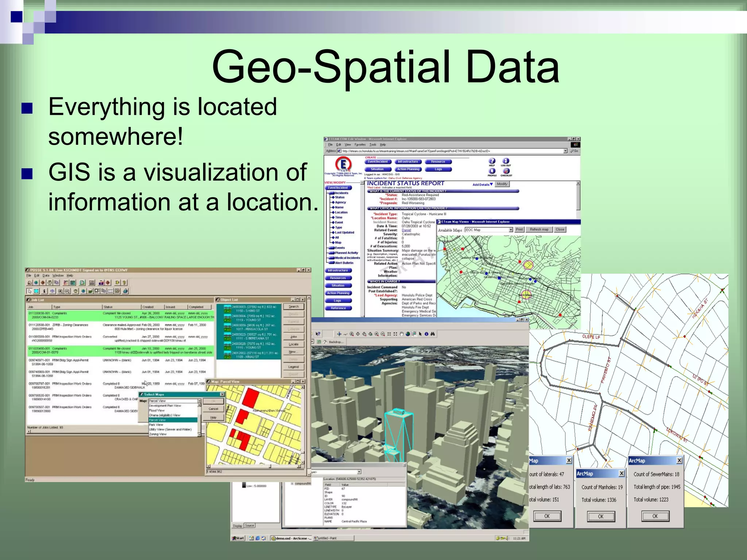Click the IE address URL field
Viewport: 747px width, 560px height.
pos(450,151)
